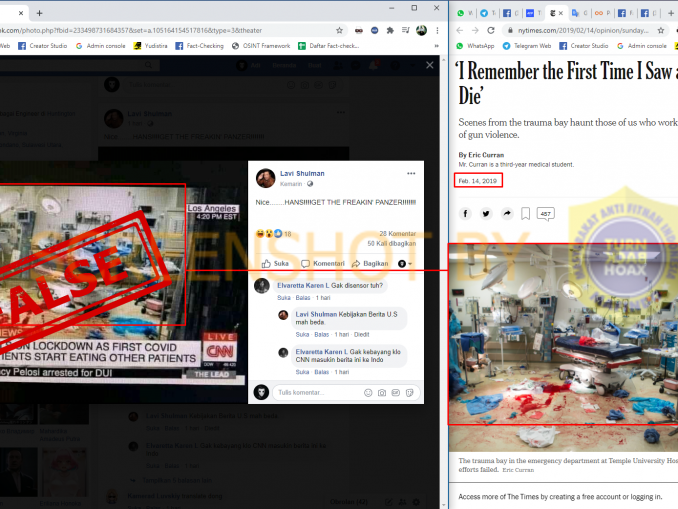Open Chrome three-dot menu in left browser
The height and width of the screenshot is (509, 678).
coord(438,30)
